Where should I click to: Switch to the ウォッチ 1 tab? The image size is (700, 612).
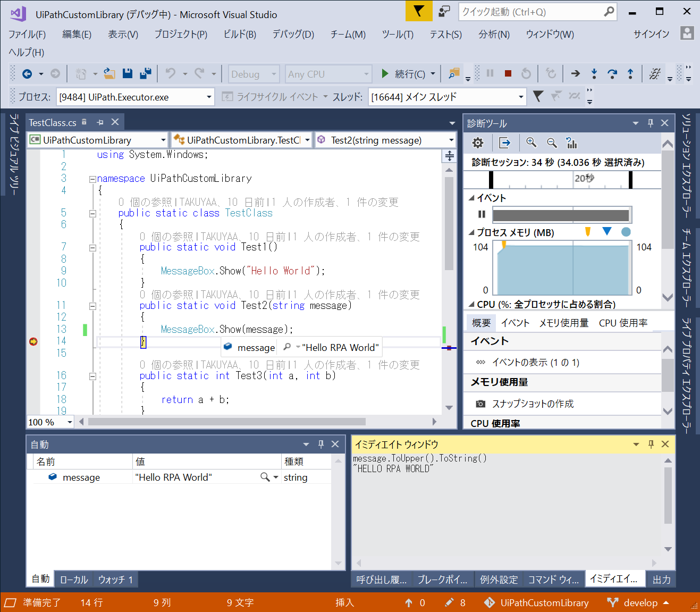click(115, 580)
